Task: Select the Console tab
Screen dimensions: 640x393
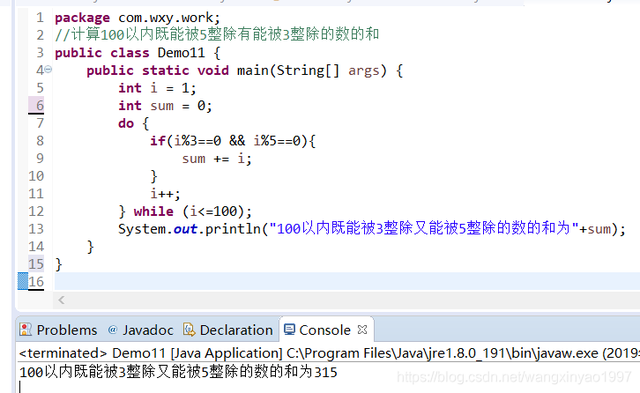Action: pos(324,330)
